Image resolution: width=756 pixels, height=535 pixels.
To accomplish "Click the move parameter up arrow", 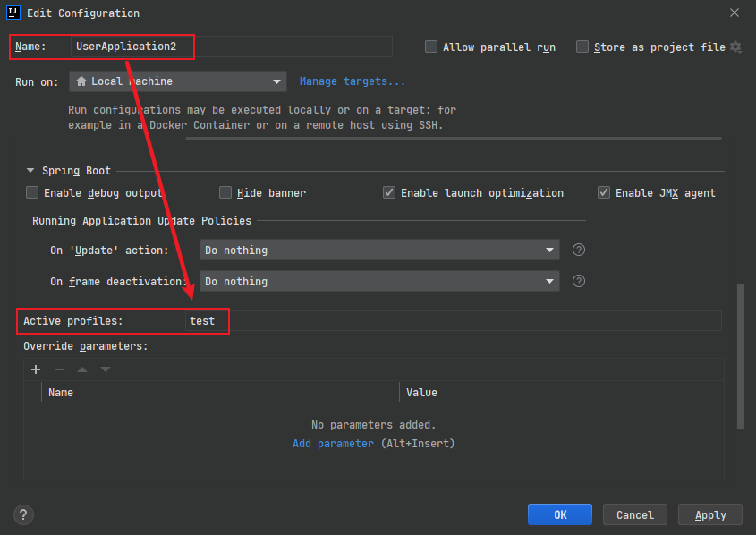I will tap(82, 369).
